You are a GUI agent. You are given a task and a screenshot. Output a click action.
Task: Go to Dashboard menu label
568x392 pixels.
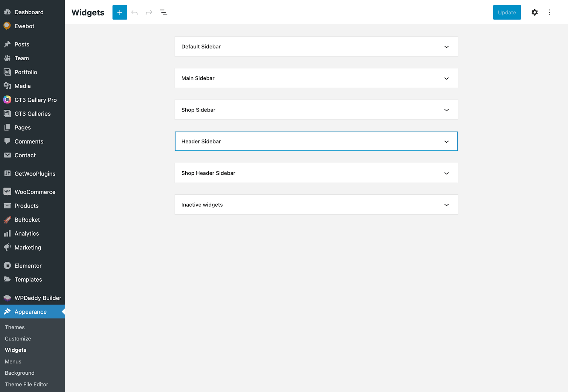coord(29,12)
